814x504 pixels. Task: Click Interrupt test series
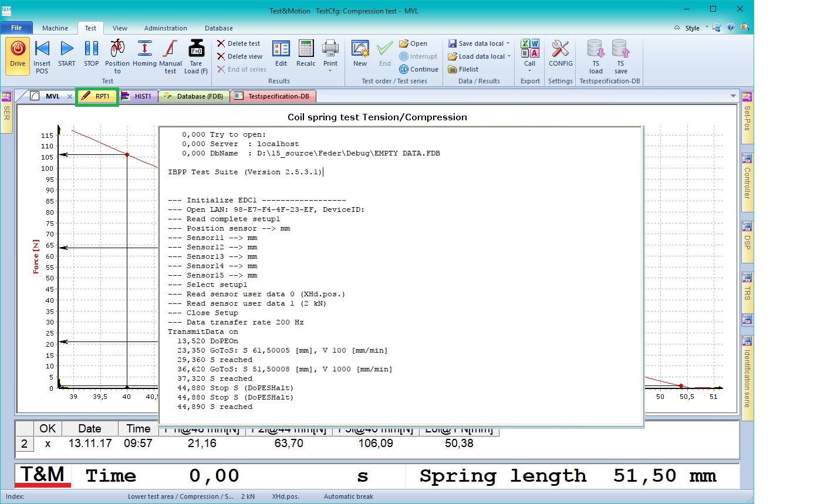418,56
